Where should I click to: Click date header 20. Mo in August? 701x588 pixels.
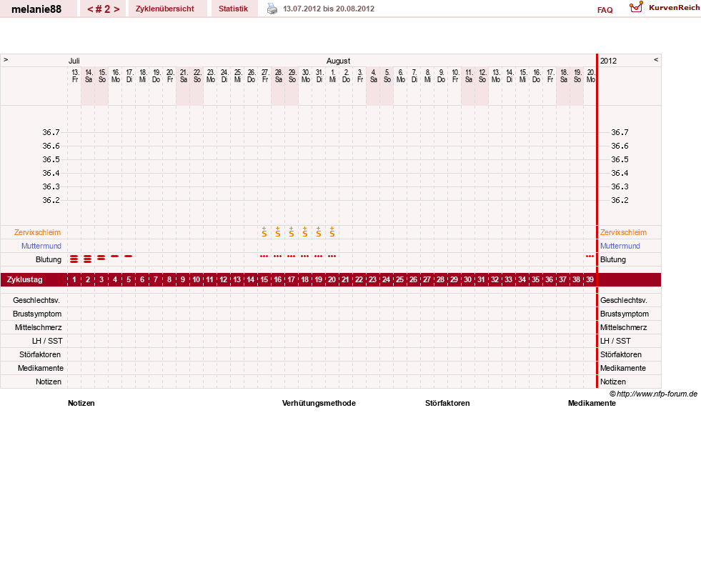[590, 76]
